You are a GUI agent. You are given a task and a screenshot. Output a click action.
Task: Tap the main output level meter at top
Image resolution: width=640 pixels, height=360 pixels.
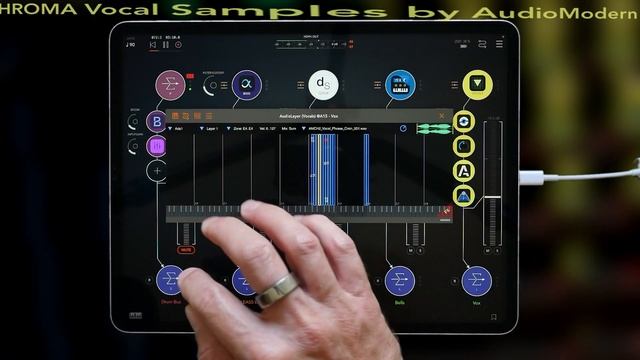tap(313, 44)
